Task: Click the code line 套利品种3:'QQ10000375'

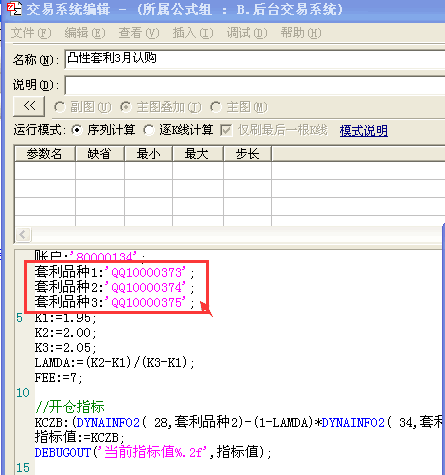Action: click(x=114, y=302)
